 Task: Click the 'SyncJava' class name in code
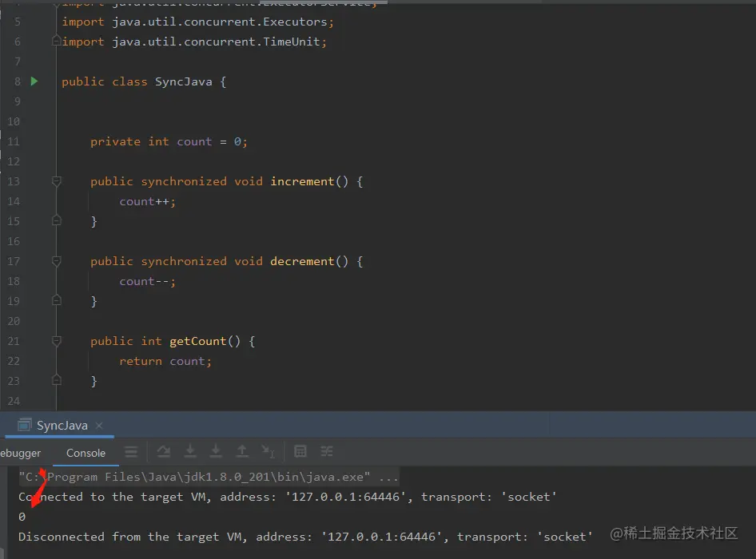[x=183, y=82]
